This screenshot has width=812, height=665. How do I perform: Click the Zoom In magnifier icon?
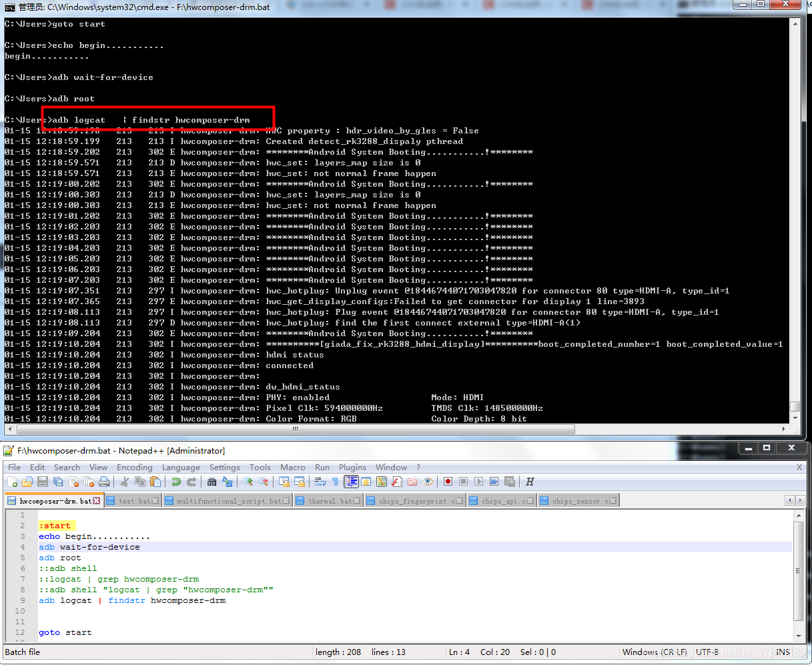(248, 482)
